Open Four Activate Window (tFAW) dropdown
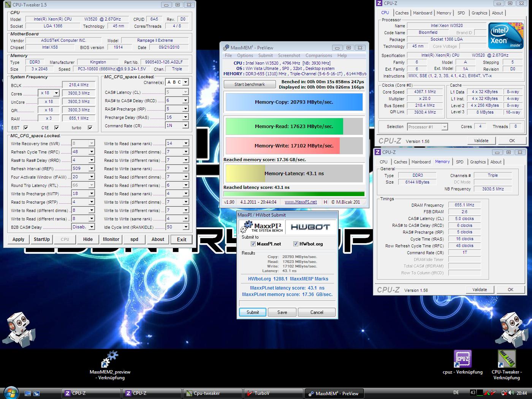This screenshot has height=399, width=532. point(92,177)
